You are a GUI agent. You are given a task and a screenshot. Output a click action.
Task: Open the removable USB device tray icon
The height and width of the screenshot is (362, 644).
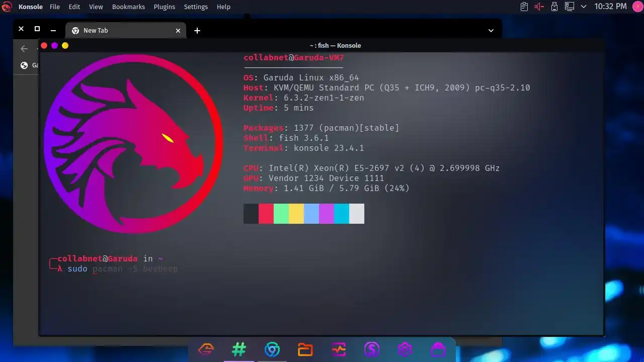point(554,7)
